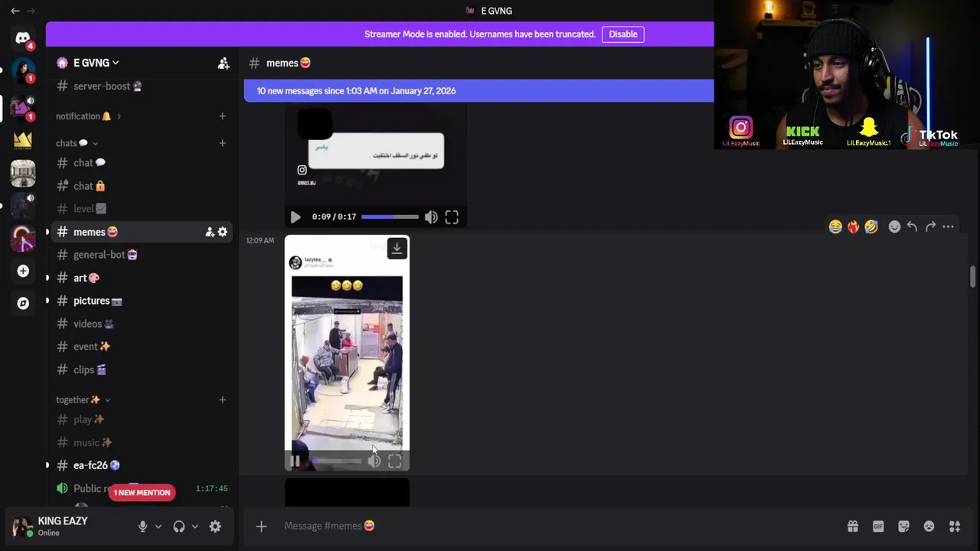This screenshot has height=551, width=980.
Task: Open add reaction emoji picker on message
Action: pos(894,227)
